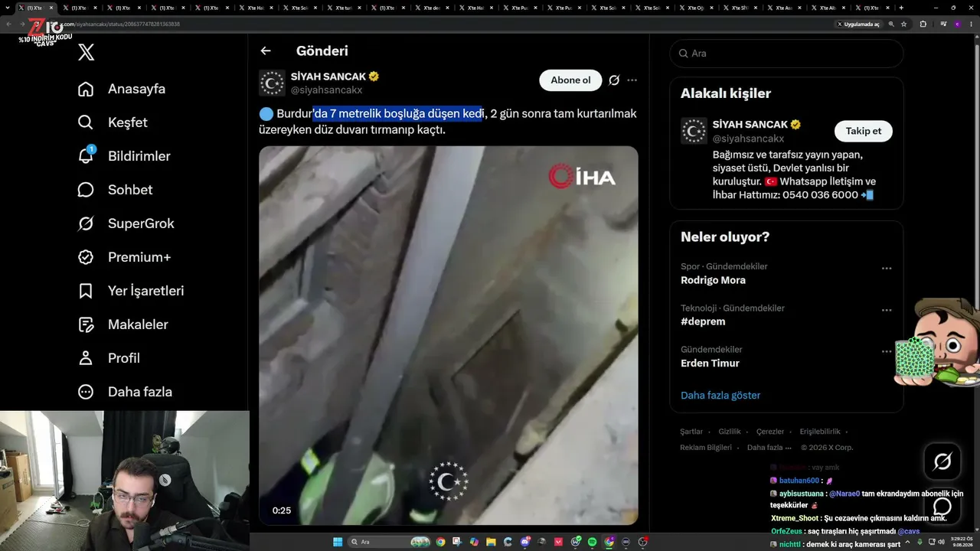Open the Erişilebilirlik footer link

tap(820, 432)
